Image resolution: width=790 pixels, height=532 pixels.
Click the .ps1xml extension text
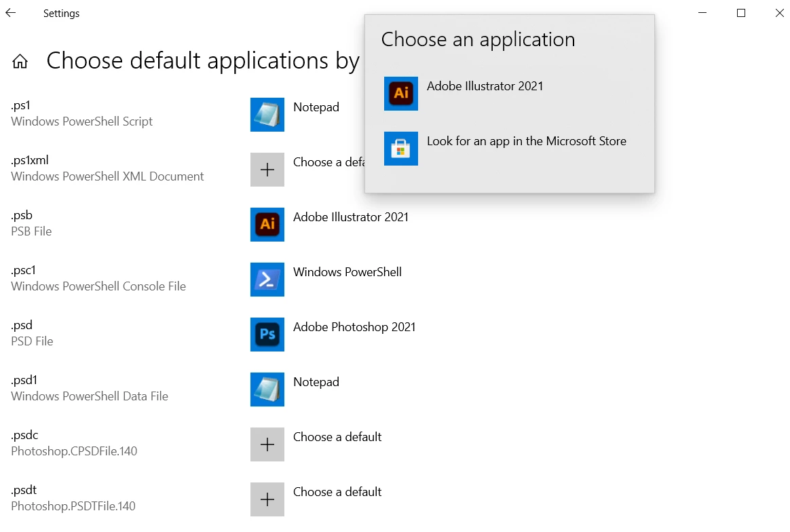coord(30,160)
